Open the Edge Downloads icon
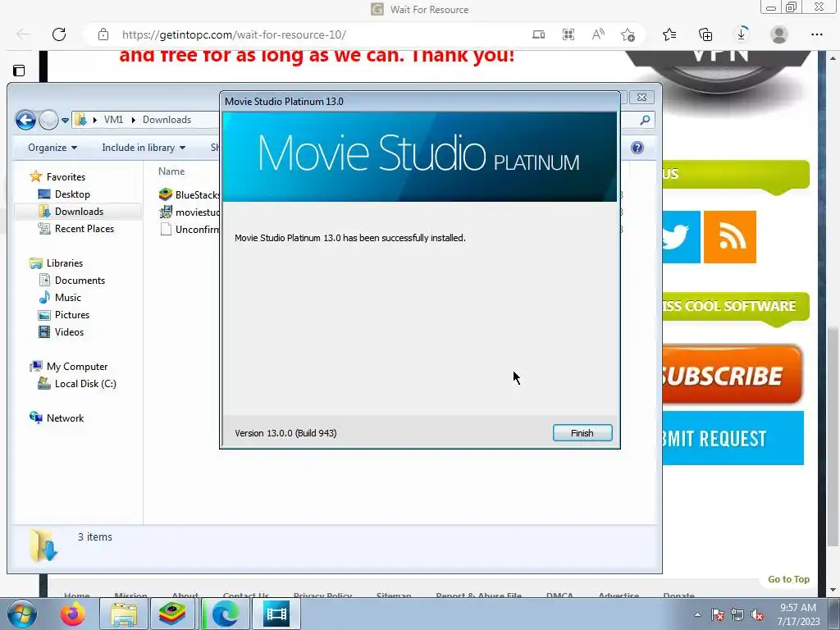This screenshot has width=840, height=630. [x=742, y=34]
